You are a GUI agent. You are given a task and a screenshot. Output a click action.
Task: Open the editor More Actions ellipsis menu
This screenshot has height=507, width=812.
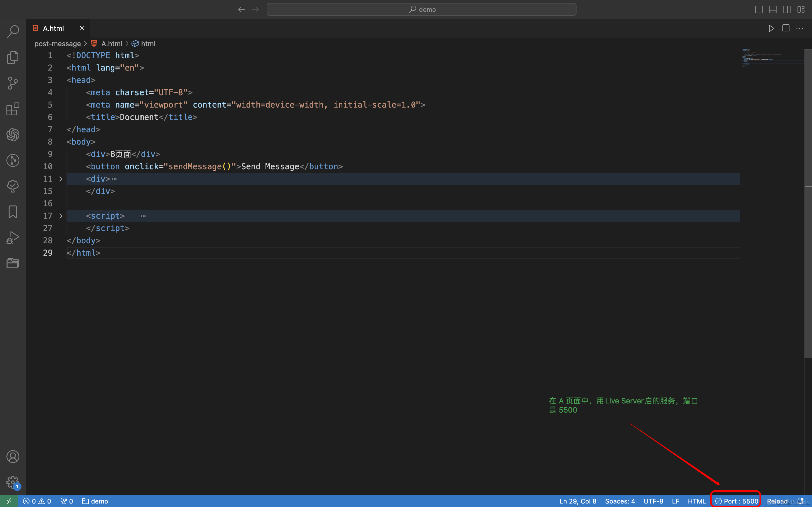point(800,28)
